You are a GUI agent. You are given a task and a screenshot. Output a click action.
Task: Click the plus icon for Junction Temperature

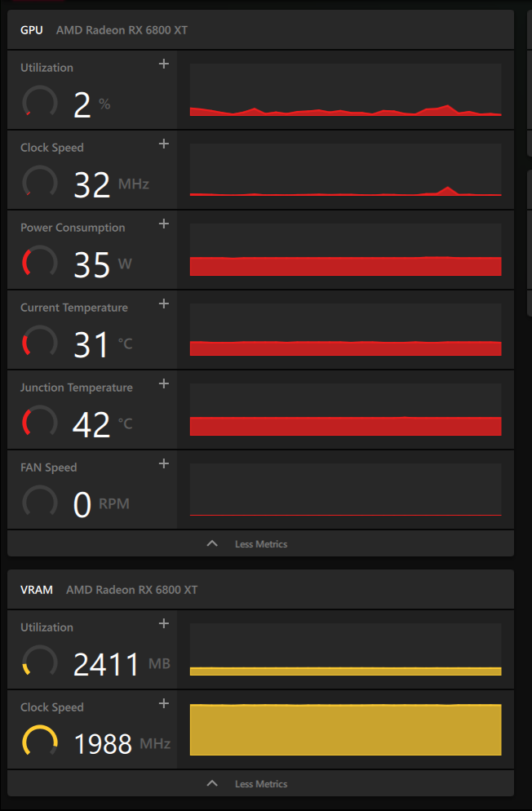(164, 383)
